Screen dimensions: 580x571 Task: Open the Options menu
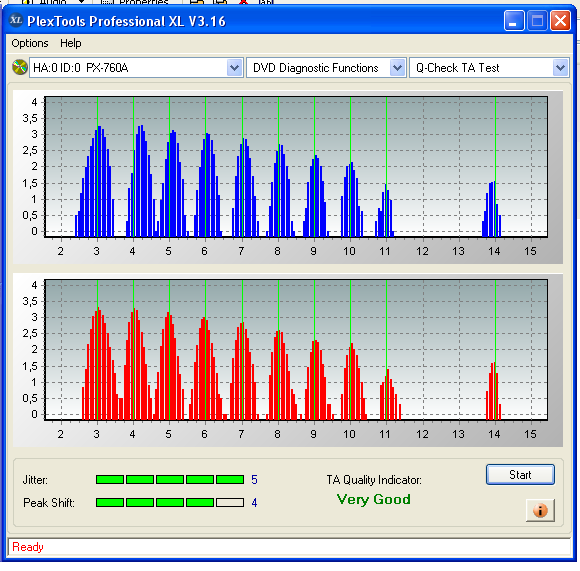[30, 43]
